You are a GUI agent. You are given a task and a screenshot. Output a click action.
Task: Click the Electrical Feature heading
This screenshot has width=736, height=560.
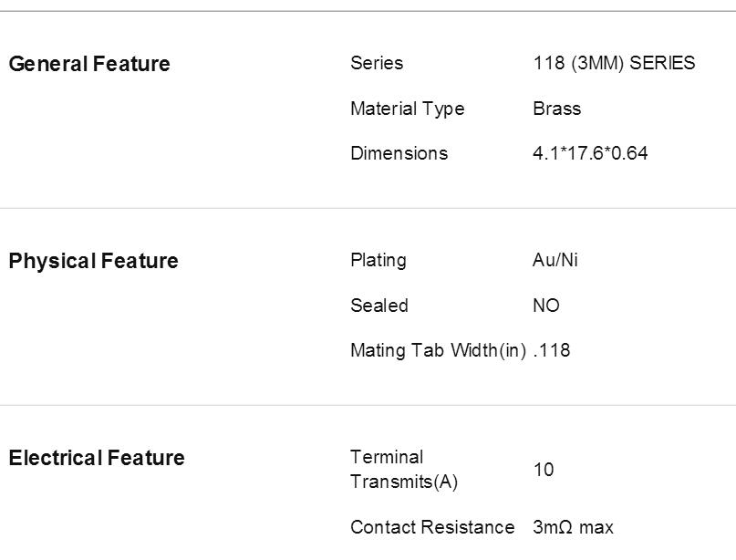tap(97, 458)
